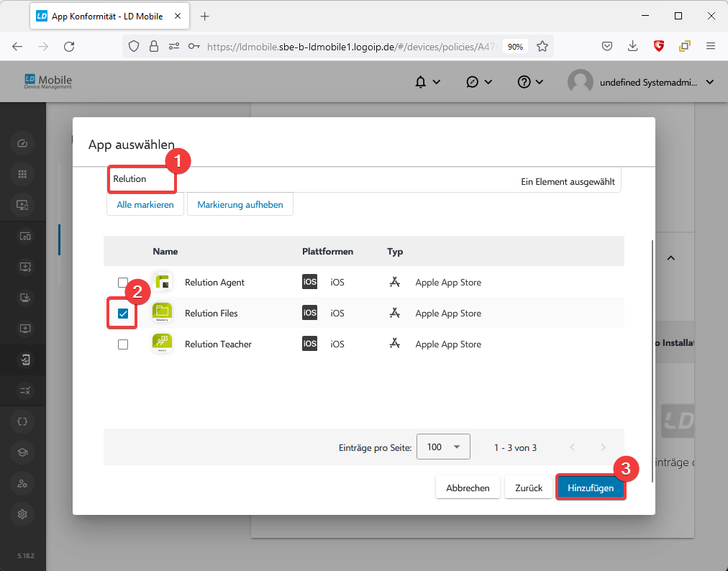The width and height of the screenshot is (728, 571).
Task: Open the settings gear sidebar icon
Action: pos(22,514)
